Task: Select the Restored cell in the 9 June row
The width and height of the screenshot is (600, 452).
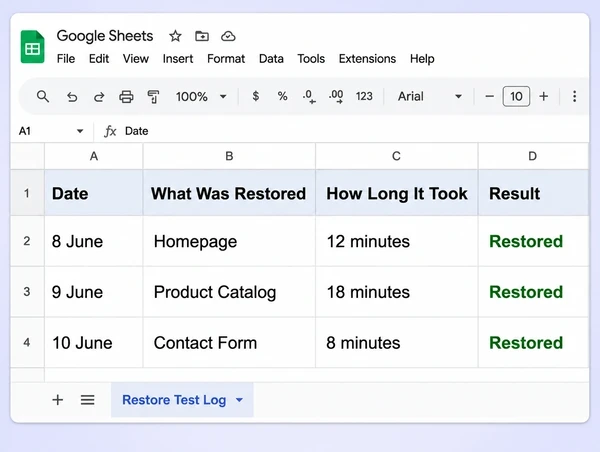Action: point(533,292)
